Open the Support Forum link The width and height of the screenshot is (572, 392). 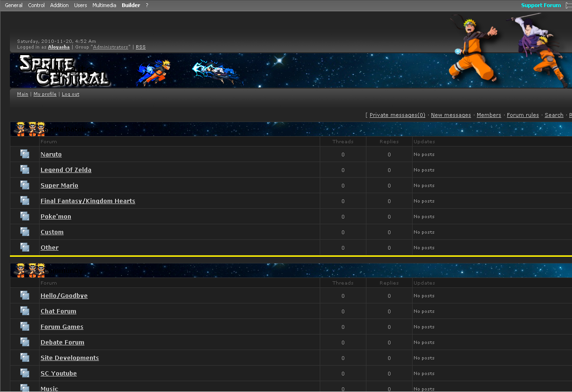point(541,6)
